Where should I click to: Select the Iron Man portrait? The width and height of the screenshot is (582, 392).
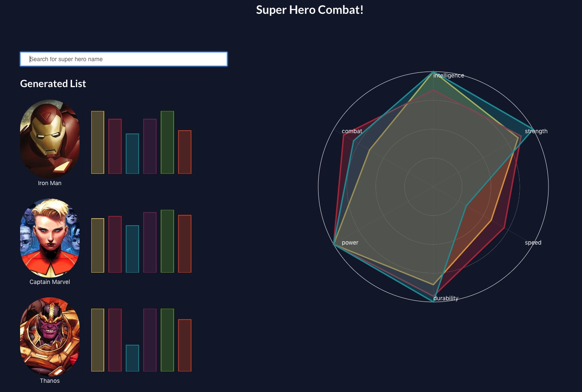tap(50, 139)
